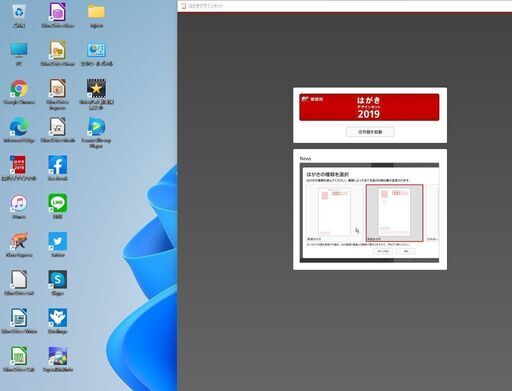Open the white owl app shortcut
Image resolution: width=512 pixels, height=391 pixels.
point(57,318)
